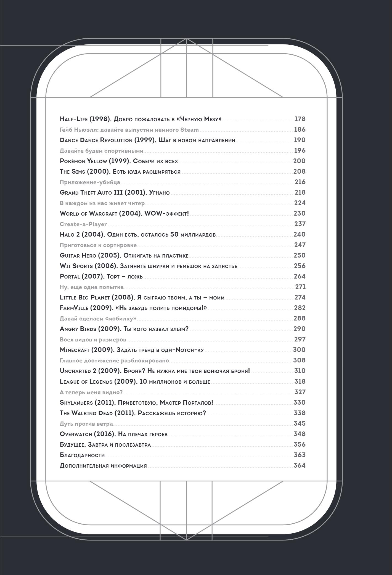Click page number 300 for Minecraft
Image resolution: width=392 pixels, height=575 pixels.
pyautogui.click(x=299, y=350)
